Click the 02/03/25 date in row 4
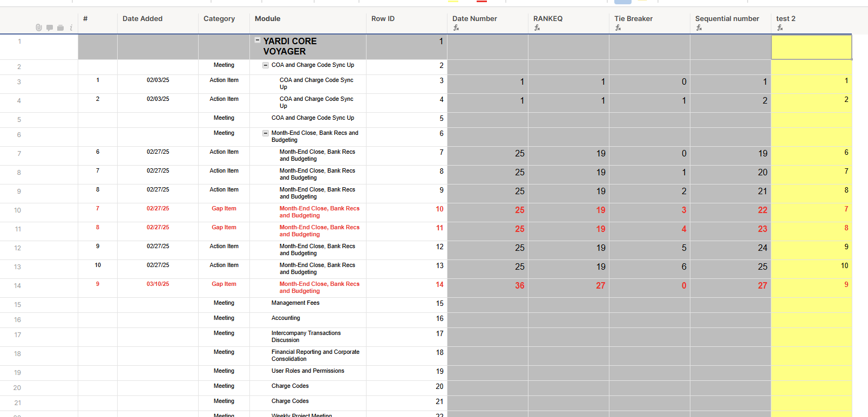The width and height of the screenshot is (868, 417). point(158,99)
